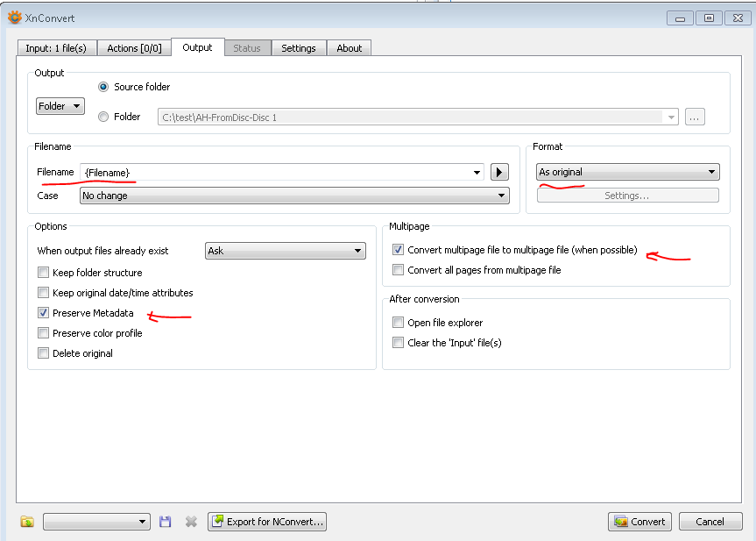Click the Convert button
The width and height of the screenshot is (756, 541).
tap(639, 522)
